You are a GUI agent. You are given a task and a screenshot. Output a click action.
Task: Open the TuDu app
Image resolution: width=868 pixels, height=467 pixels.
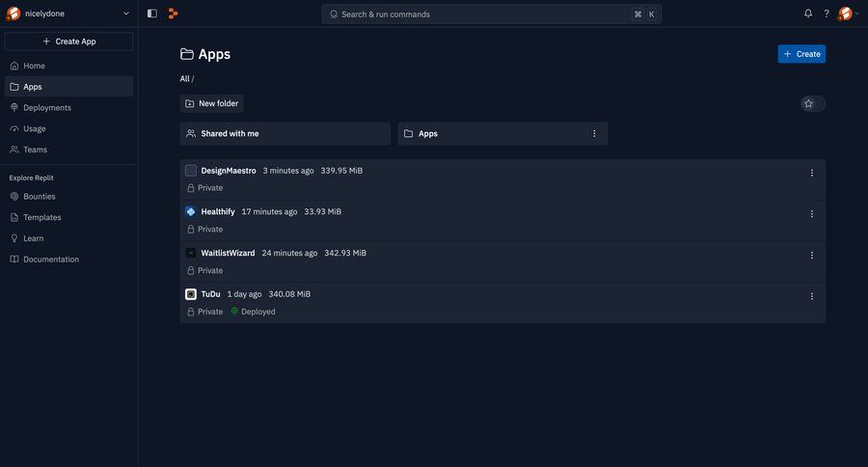click(x=210, y=294)
